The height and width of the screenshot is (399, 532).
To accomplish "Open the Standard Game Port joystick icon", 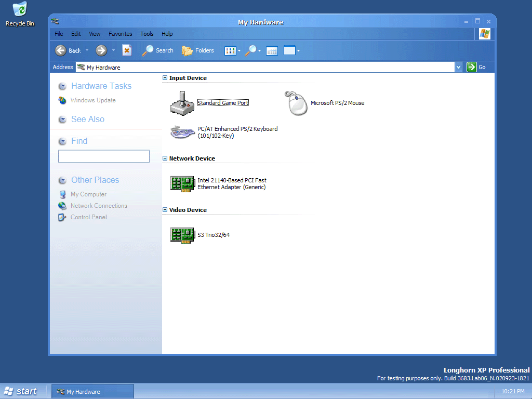I will pyautogui.click(x=181, y=103).
